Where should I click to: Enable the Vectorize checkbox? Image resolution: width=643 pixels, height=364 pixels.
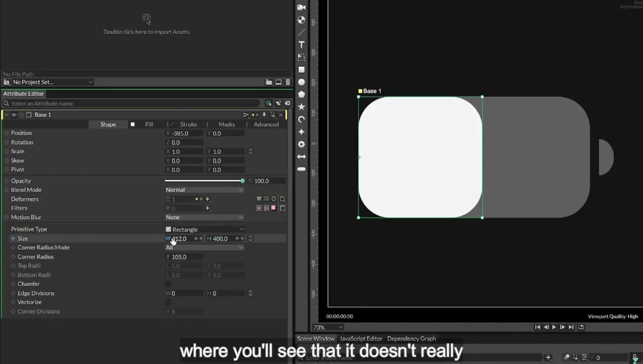coord(168,302)
